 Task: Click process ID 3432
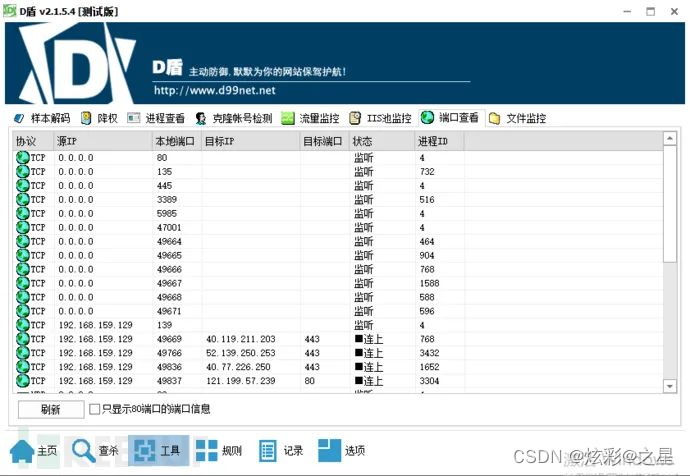coord(429,353)
